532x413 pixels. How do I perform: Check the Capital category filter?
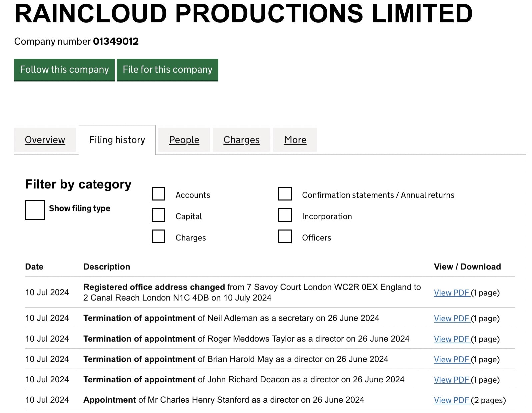[158, 215]
